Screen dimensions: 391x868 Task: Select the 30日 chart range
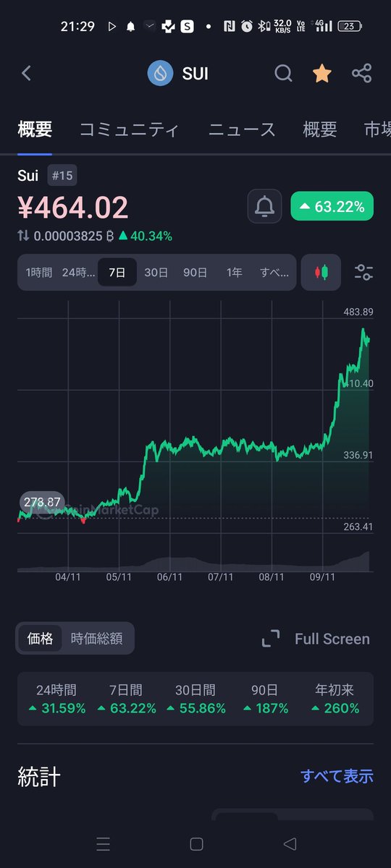point(156,273)
